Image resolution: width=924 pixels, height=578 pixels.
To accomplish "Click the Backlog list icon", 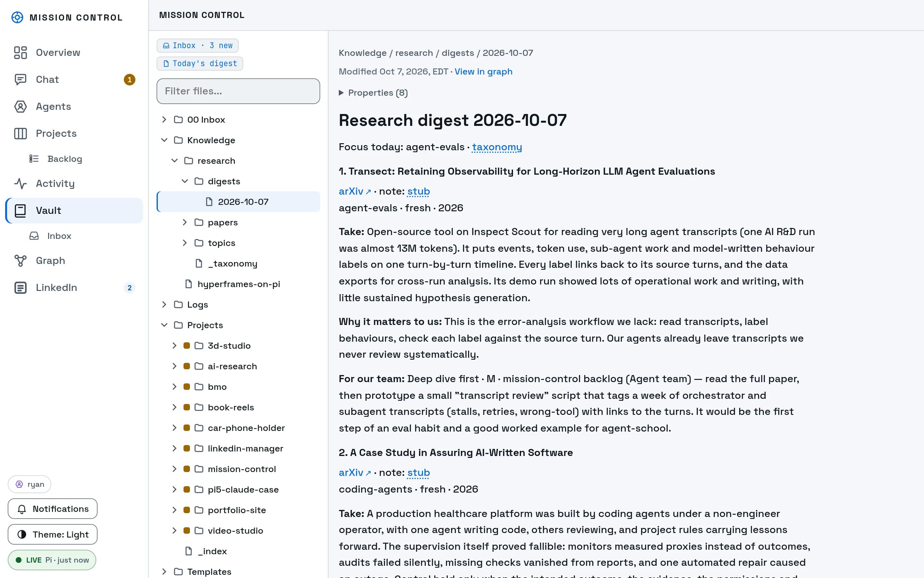I will (x=34, y=159).
